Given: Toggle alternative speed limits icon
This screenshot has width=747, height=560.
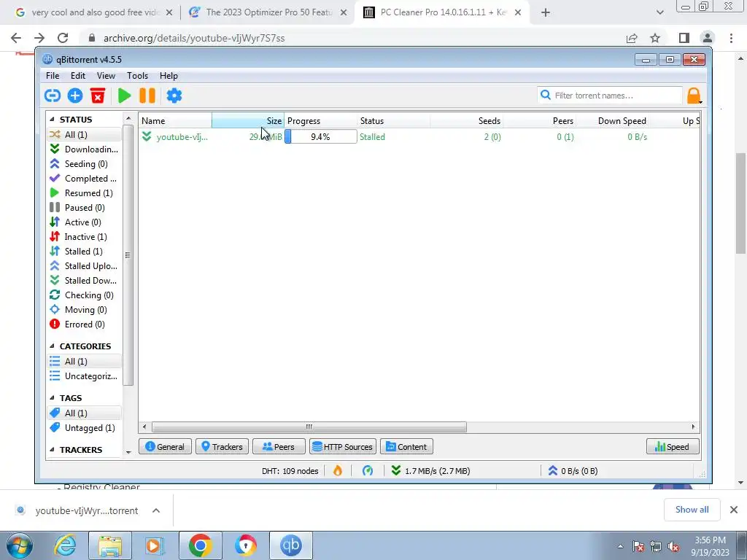Looking at the screenshot, I should pos(368,471).
